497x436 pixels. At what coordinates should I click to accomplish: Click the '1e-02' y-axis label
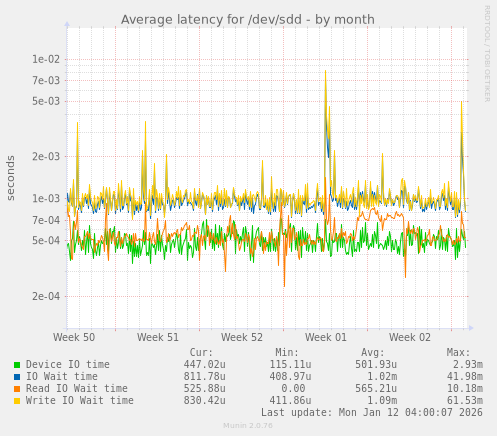tap(46, 59)
